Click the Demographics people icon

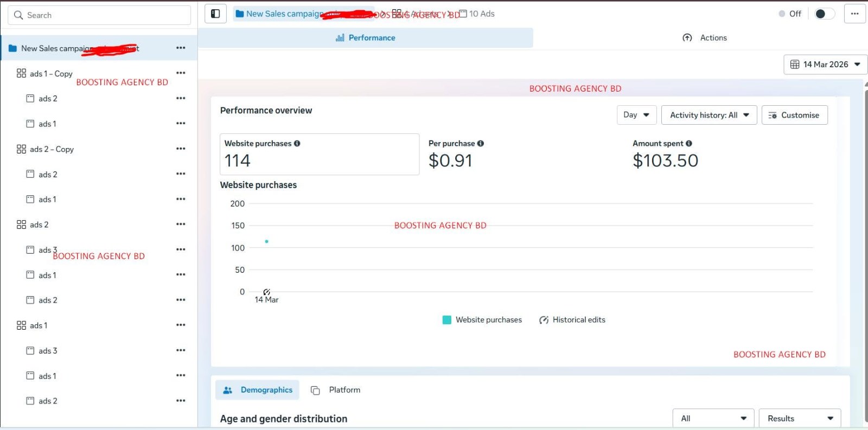pyautogui.click(x=228, y=390)
